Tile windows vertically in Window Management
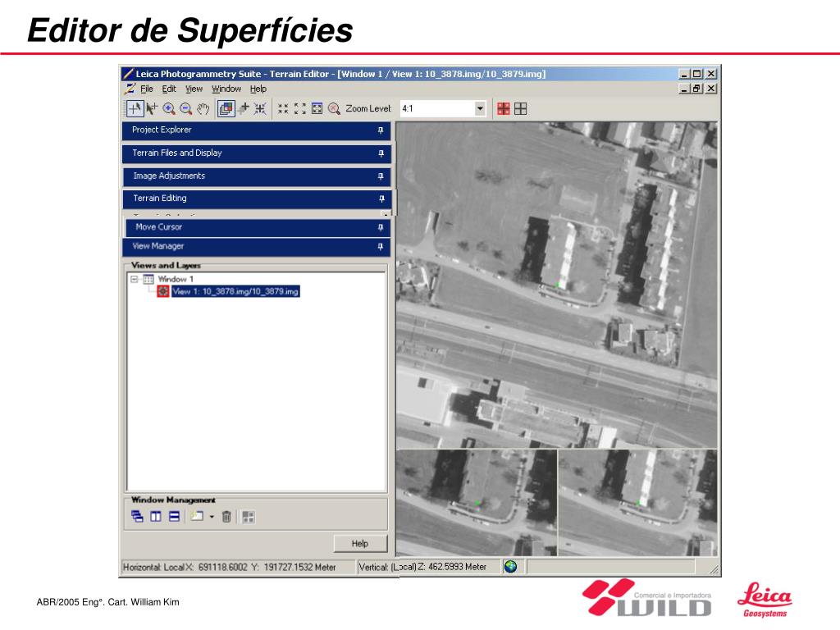 (156, 517)
